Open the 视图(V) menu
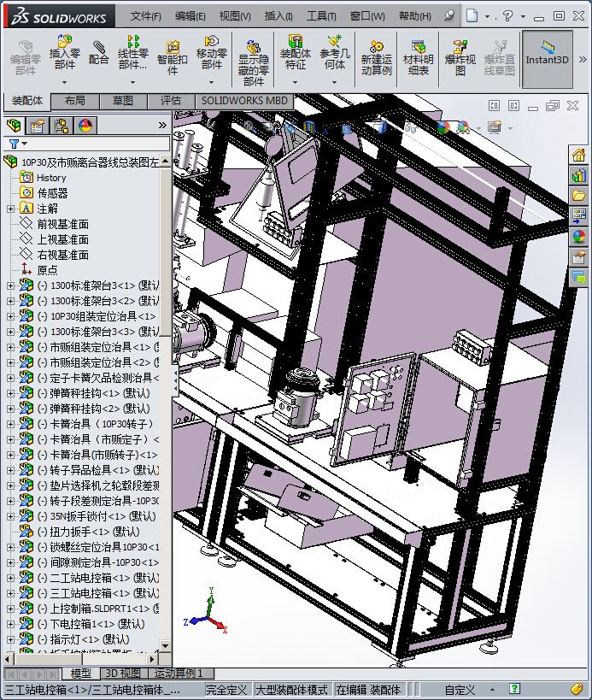This screenshot has height=700, width=592. [235, 16]
